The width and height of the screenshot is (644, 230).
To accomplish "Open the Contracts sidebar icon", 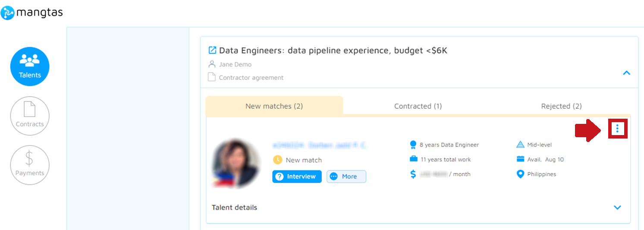I will pos(30,116).
